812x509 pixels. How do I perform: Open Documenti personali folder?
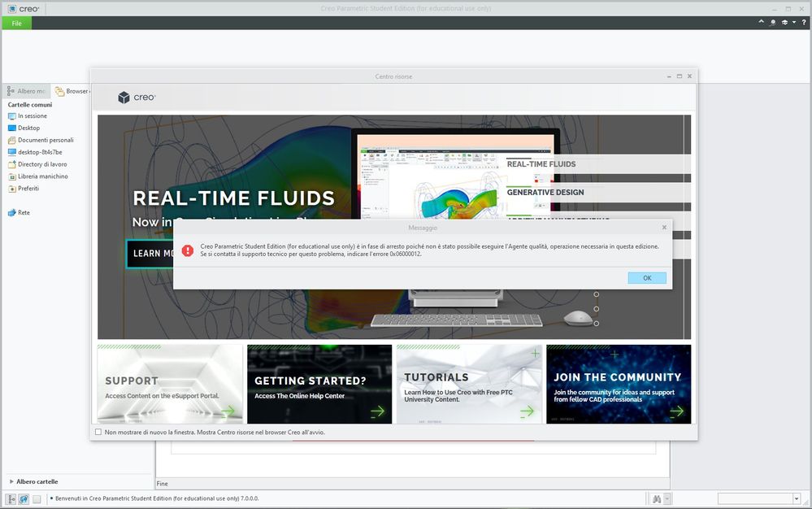[46, 141]
